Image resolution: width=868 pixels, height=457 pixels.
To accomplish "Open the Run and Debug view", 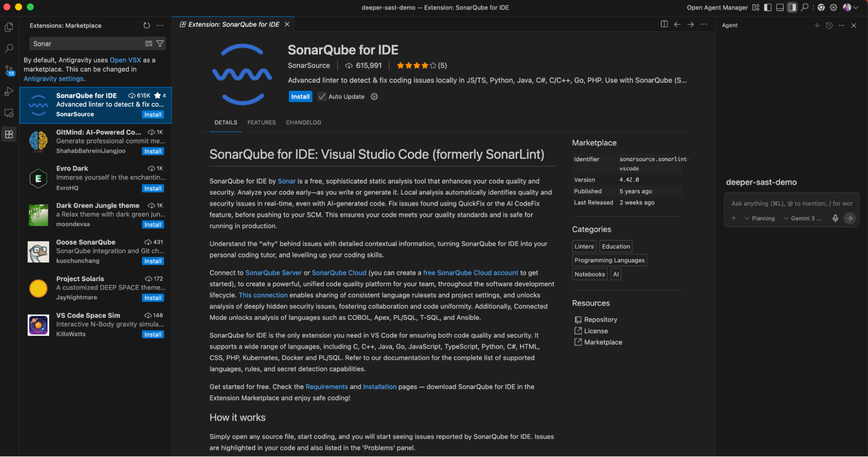I will point(9,92).
